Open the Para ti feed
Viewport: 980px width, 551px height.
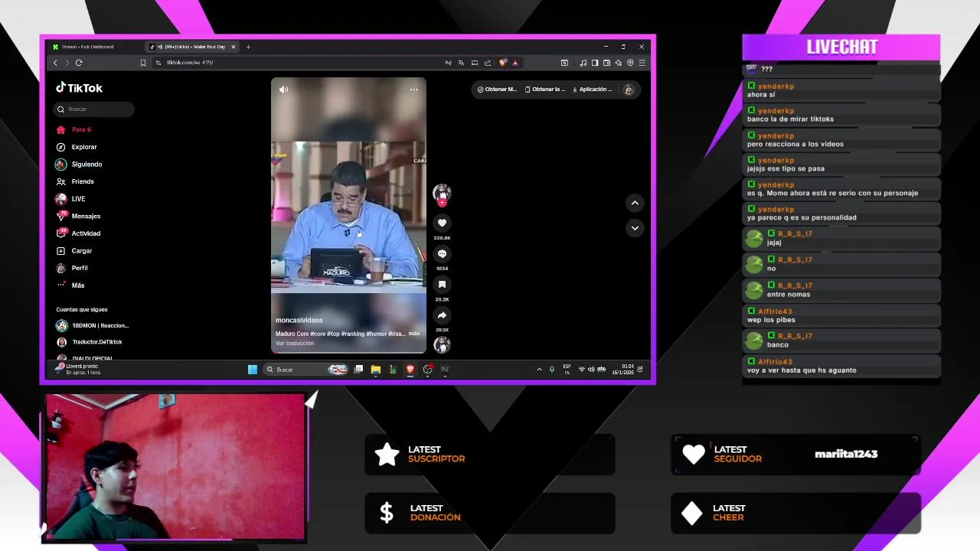[73, 129]
